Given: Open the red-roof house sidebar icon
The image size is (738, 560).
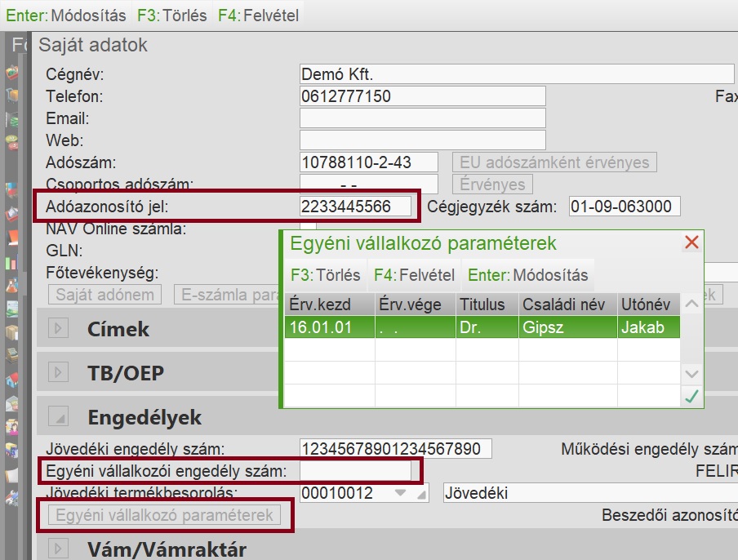Looking at the screenshot, I should pos(11,380).
